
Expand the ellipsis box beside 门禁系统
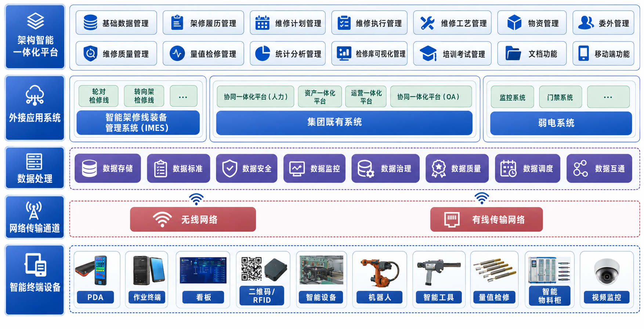click(x=608, y=97)
